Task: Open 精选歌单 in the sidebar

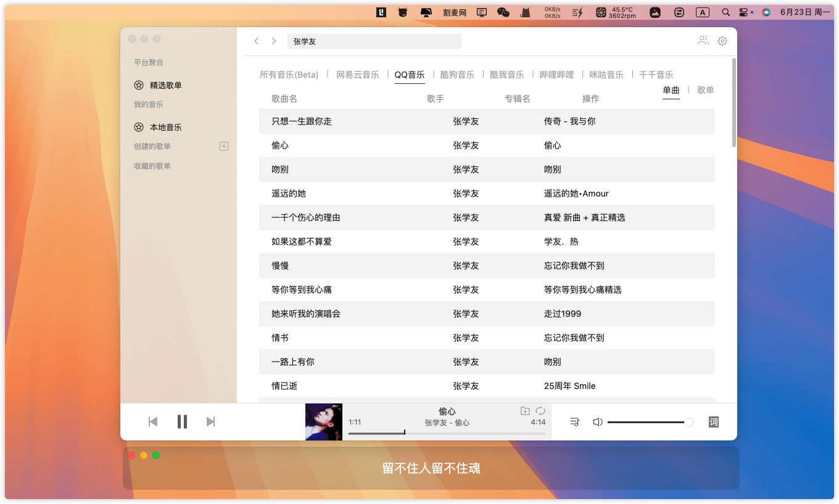Action: 165,85
